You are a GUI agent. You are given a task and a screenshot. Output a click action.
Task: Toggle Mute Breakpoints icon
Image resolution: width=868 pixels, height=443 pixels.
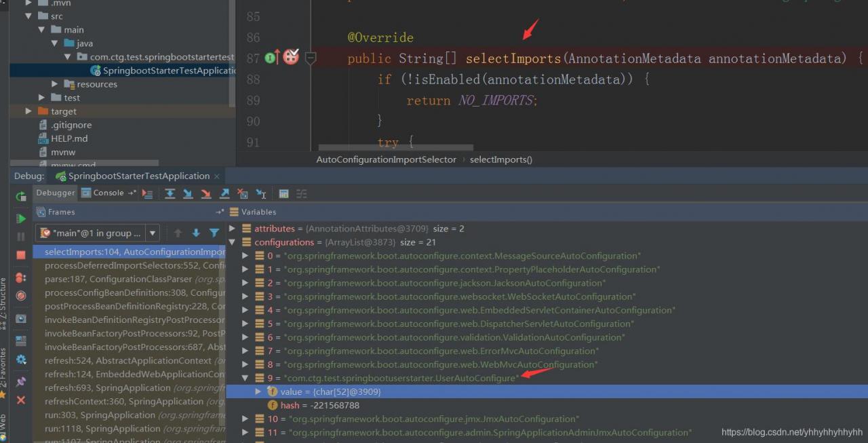click(x=21, y=296)
